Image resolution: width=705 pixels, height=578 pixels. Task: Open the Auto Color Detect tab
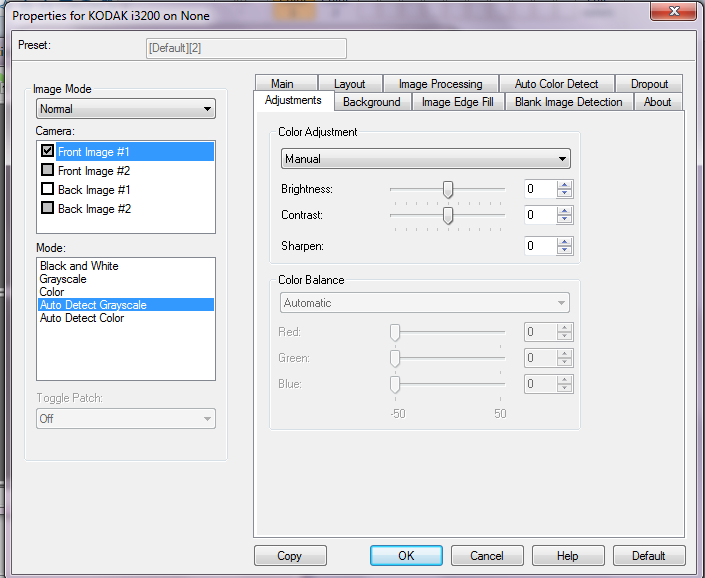[556, 84]
